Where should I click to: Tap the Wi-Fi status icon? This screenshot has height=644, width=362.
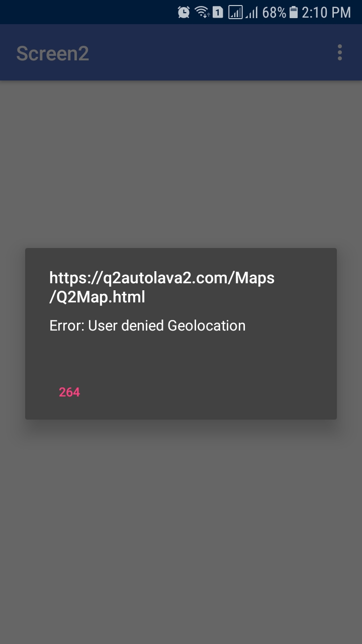(202, 12)
